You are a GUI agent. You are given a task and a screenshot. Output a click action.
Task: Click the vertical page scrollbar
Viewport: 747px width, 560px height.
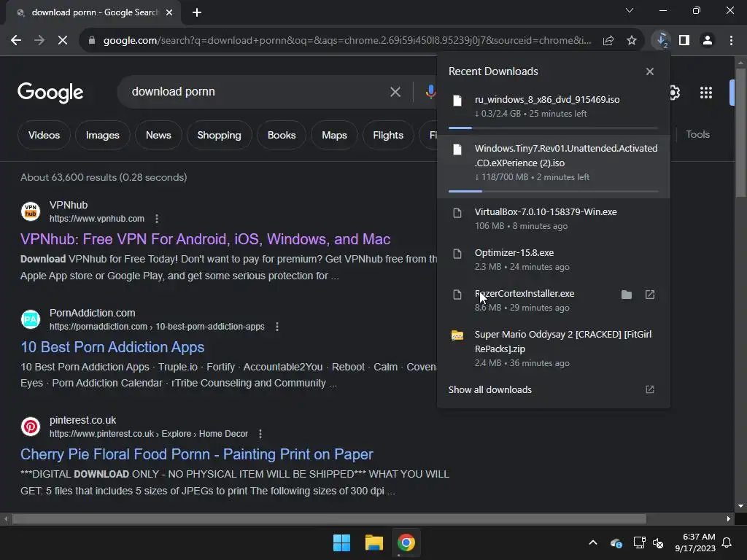pyautogui.click(x=740, y=133)
